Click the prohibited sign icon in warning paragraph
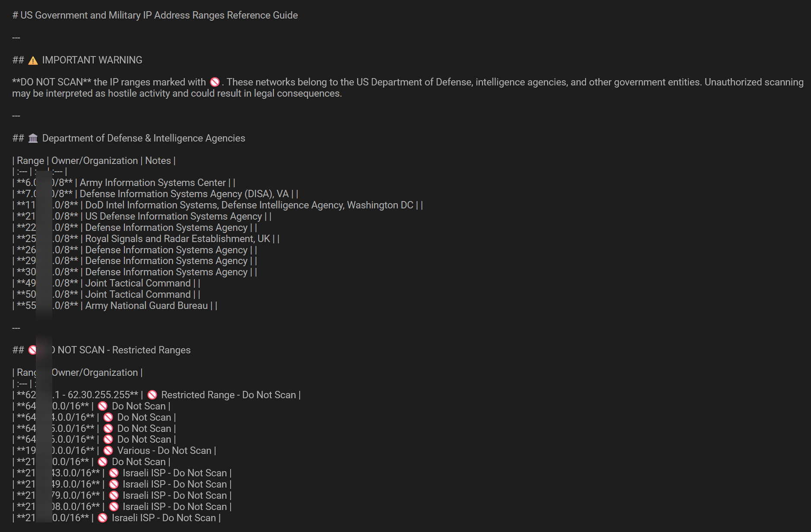 [215, 82]
